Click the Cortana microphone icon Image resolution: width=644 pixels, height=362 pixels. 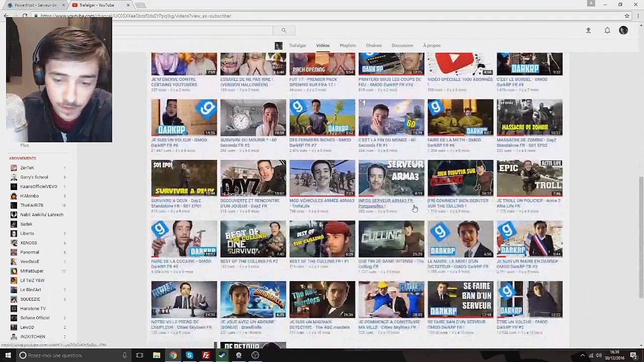125,355
